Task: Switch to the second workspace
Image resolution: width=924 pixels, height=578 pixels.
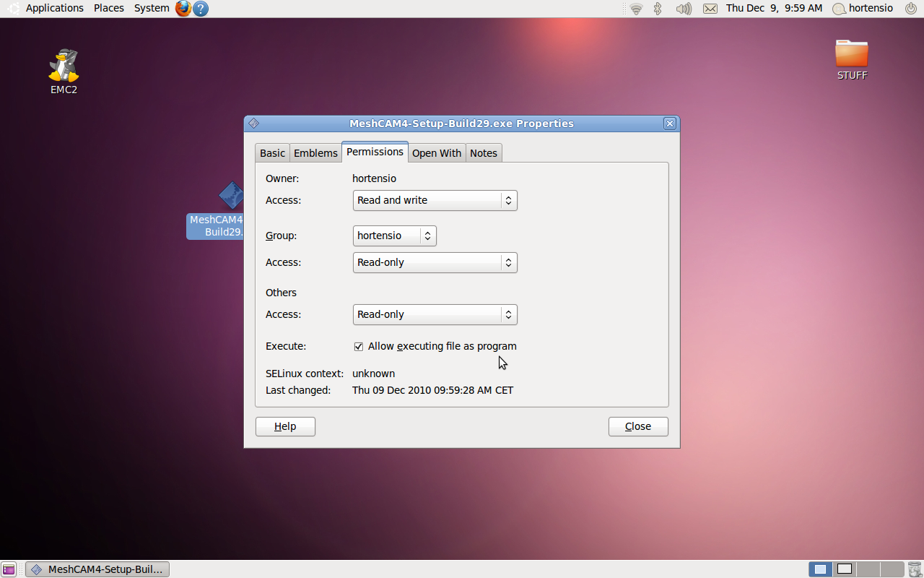Action: point(844,569)
